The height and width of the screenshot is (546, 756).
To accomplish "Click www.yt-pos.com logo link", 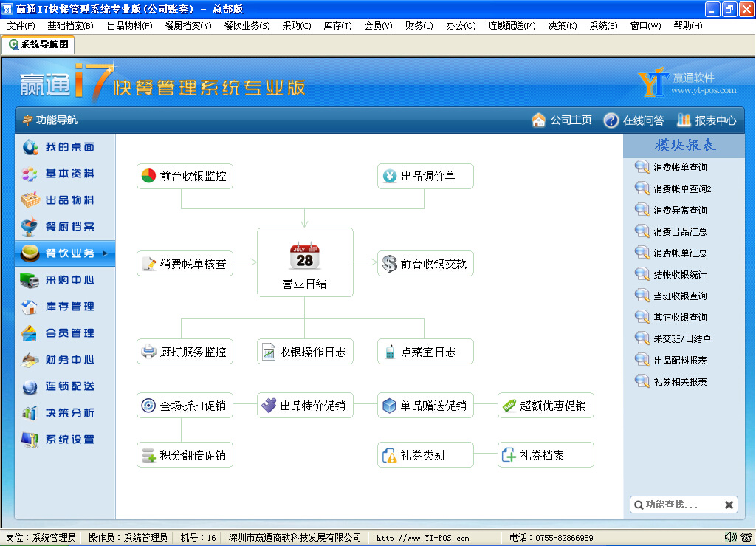I will [x=704, y=90].
